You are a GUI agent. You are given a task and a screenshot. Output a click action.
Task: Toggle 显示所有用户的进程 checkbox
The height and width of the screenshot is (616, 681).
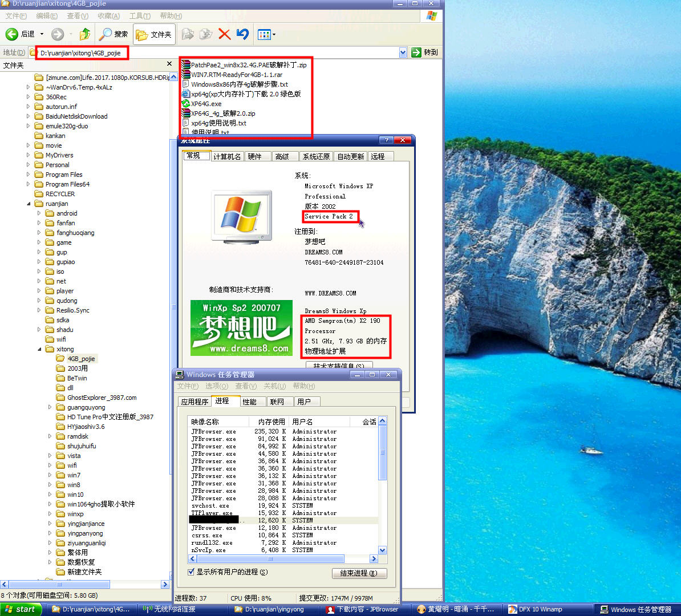click(191, 572)
